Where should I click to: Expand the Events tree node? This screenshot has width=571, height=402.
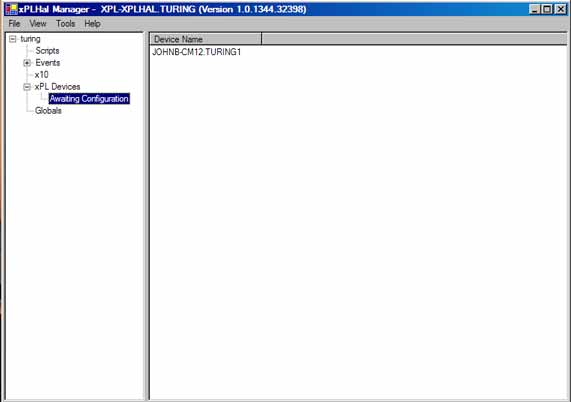[x=27, y=63]
